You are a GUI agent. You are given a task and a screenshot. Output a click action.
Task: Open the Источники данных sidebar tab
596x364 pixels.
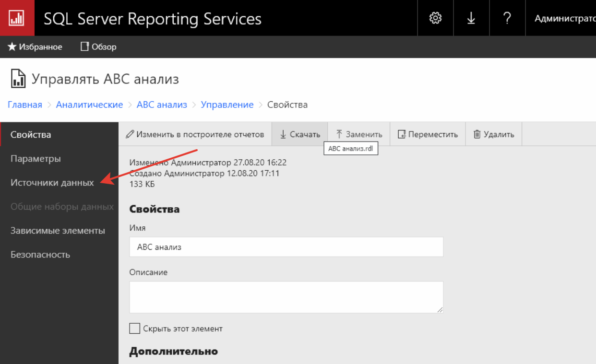tap(59, 183)
